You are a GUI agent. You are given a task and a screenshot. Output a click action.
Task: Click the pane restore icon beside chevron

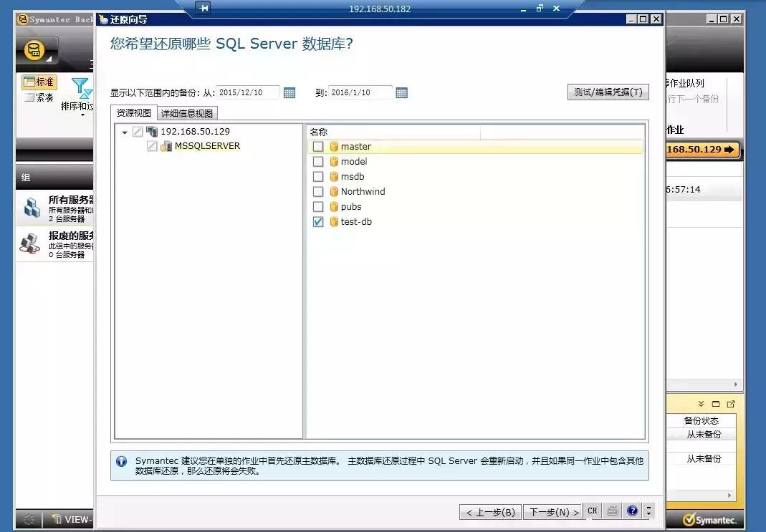pyautogui.click(x=716, y=404)
